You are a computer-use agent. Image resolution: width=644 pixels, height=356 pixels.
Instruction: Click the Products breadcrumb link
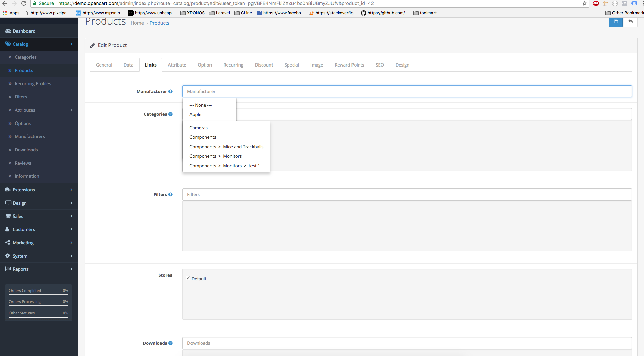(159, 23)
